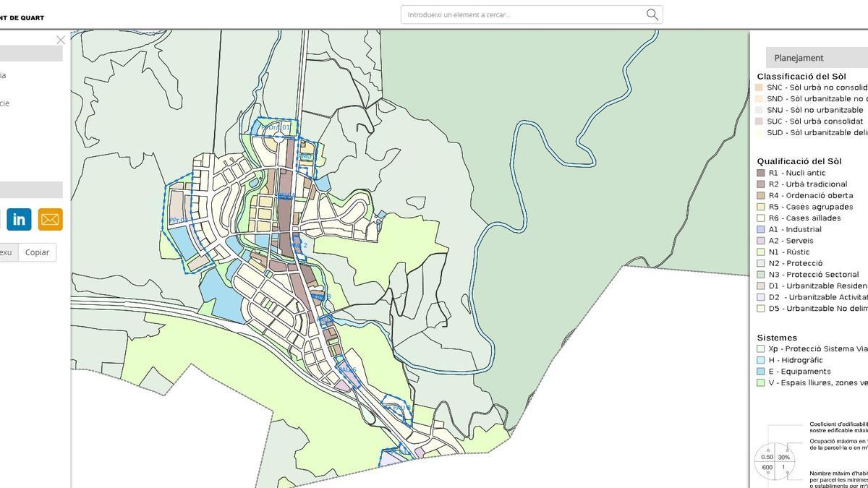The image size is (868, 488).
Task: Share the map via LinkedIn icon
Action: [19, 219]
